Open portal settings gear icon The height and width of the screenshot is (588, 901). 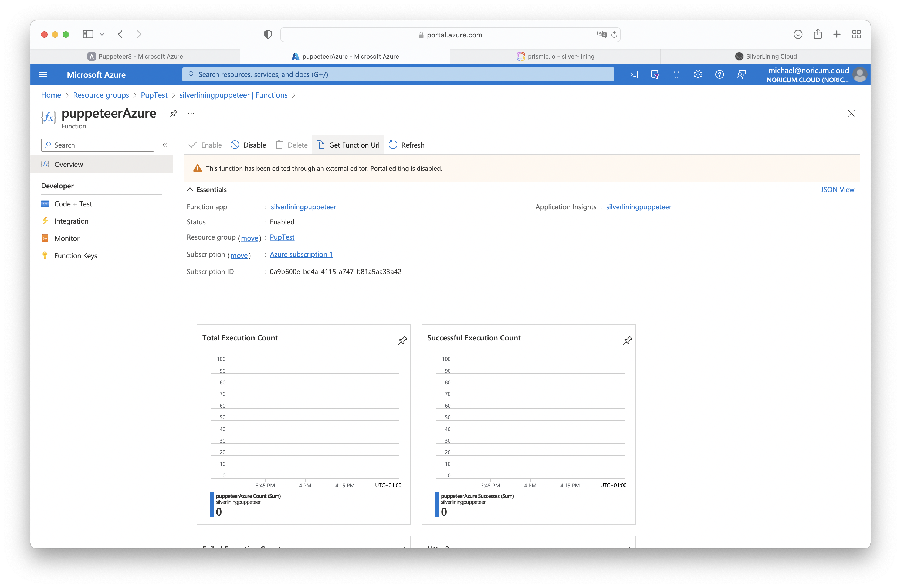(698, 74)
